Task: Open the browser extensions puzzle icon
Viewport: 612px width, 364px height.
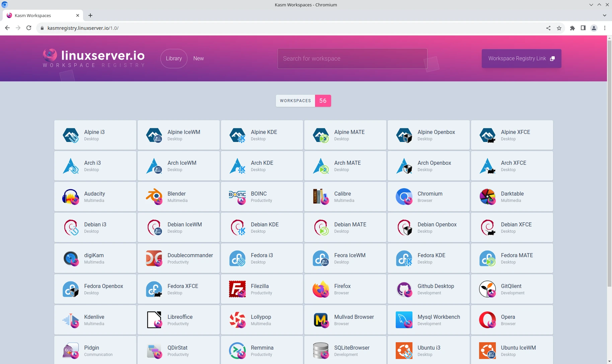Action: tap(572, 28)
